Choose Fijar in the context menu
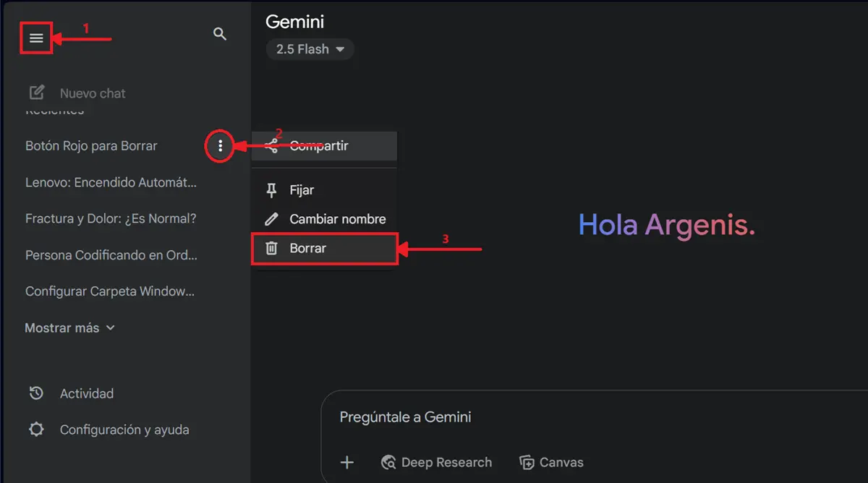 pos(302,190)
